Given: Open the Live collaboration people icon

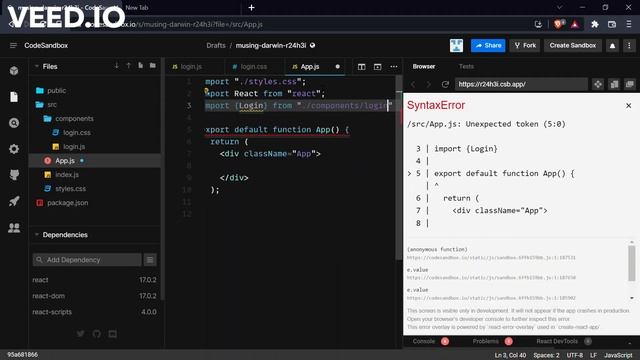Looking at the screenshot, I should 14,227.
